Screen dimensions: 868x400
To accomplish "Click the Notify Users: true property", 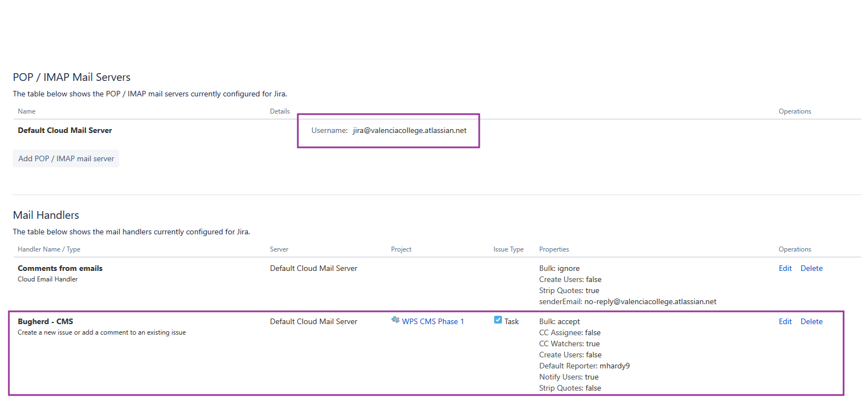I will (568, 377).
